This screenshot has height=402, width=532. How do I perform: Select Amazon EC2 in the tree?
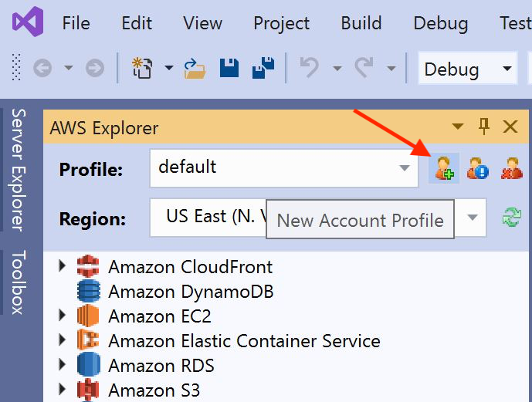[160, 316]
